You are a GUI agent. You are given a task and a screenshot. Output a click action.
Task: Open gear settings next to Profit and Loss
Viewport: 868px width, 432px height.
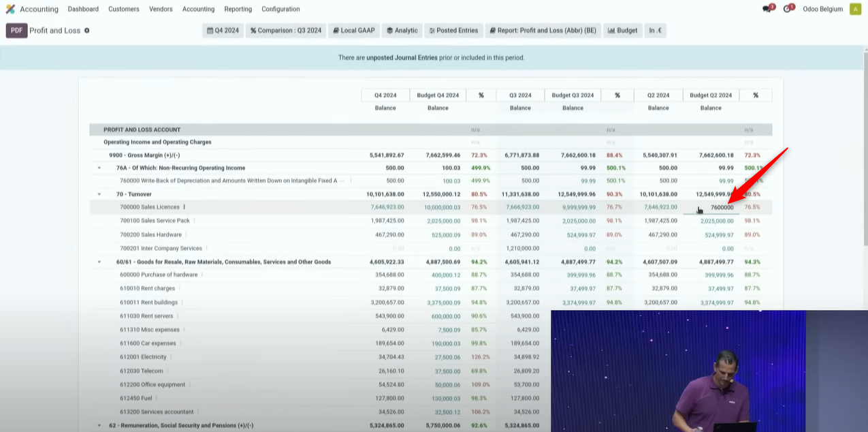coord(87,31)
